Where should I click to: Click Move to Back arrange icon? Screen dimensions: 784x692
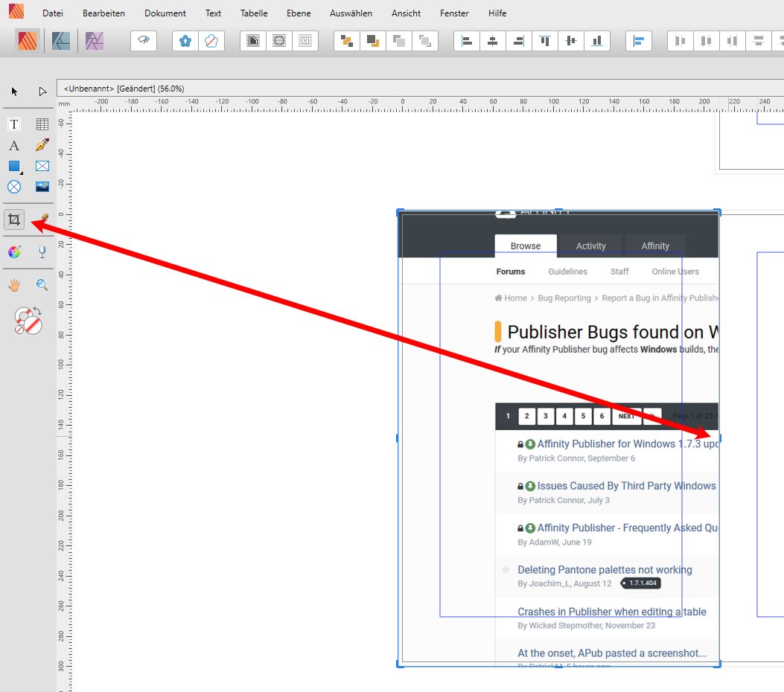coord(346,40)
